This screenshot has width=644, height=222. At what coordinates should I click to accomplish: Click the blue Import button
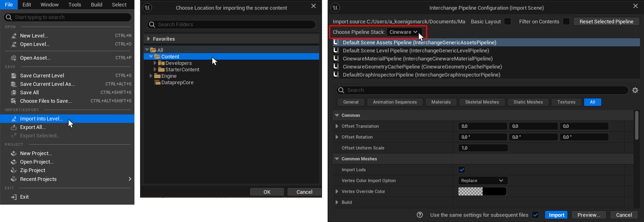click(556, 215)
